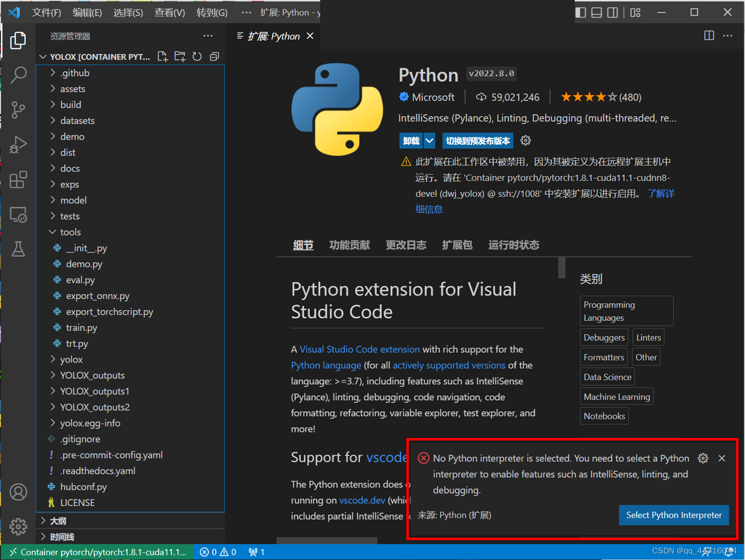Click the New File icon in Explorer

click(x=162, y=56)
